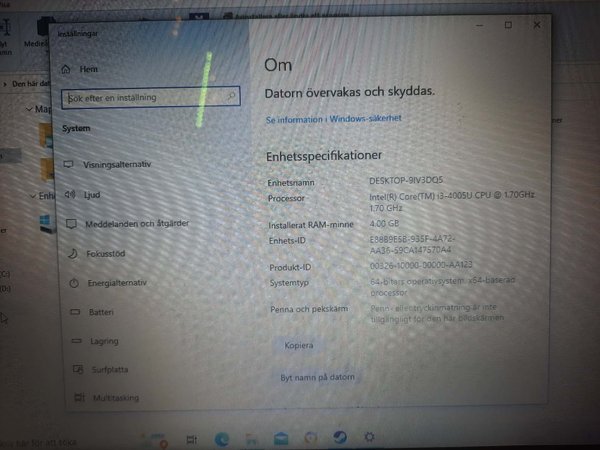Open Se information i Windows-säkerhet link

point(333,118)
